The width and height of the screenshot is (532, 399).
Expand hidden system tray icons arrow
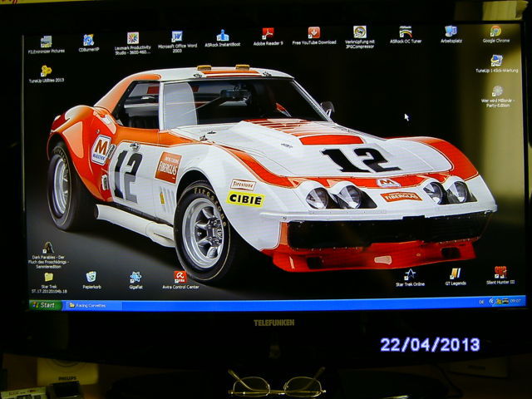coord(491,301)
